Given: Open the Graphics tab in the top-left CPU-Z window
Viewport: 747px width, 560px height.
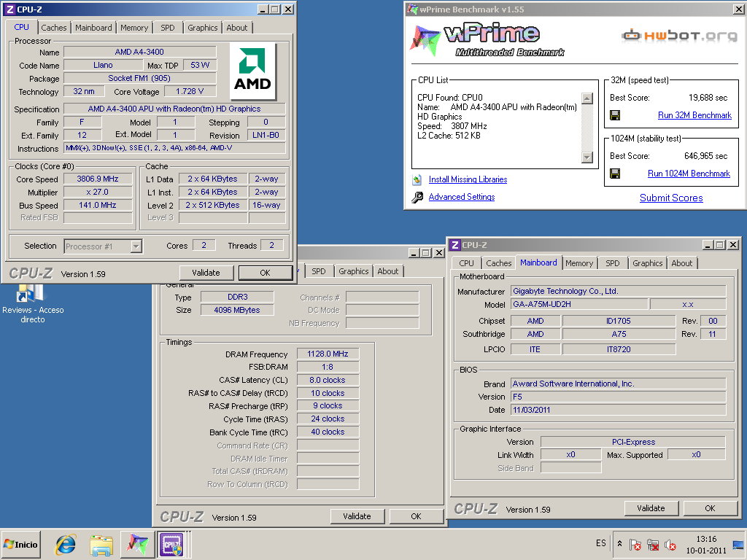Looking at the screenshot, I should (x=203, y=28).
